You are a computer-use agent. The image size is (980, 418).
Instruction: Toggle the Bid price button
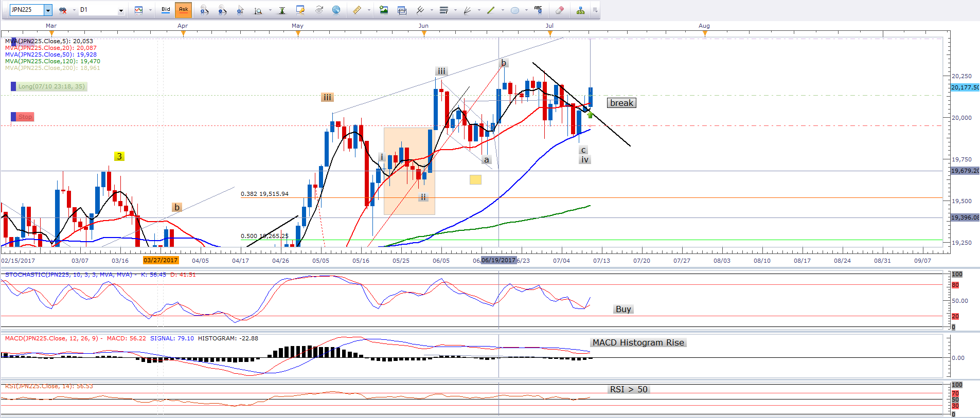166,9
